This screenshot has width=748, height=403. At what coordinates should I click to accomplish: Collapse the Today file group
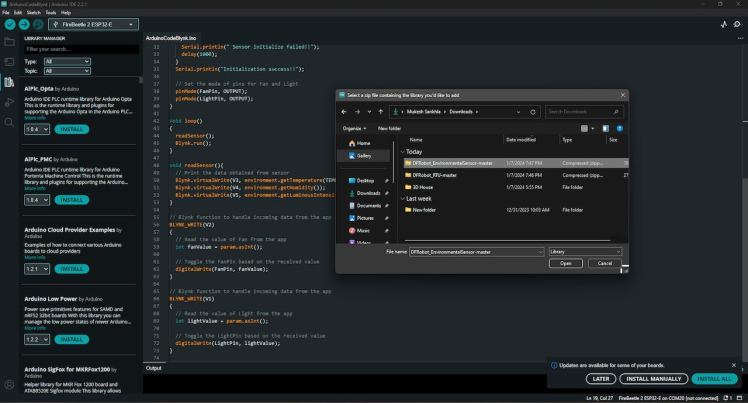point(402,151)
